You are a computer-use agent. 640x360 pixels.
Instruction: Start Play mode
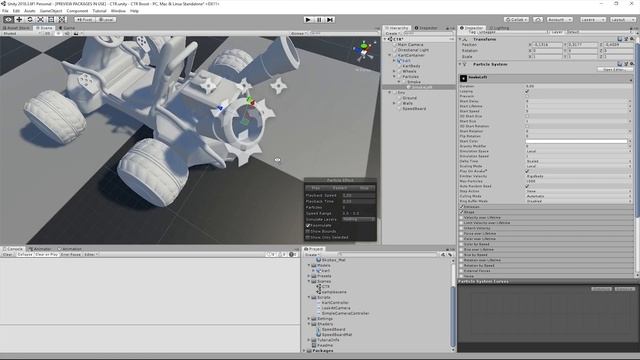point(308,20)
